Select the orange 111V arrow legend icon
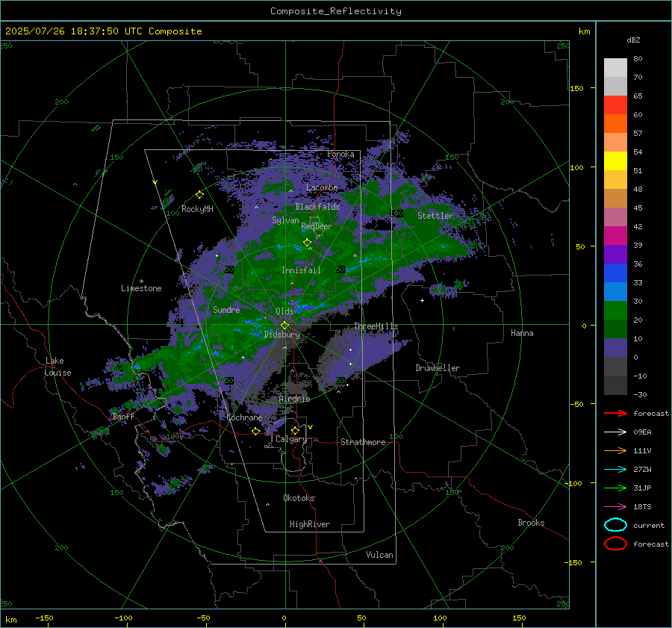 [615, 450]
